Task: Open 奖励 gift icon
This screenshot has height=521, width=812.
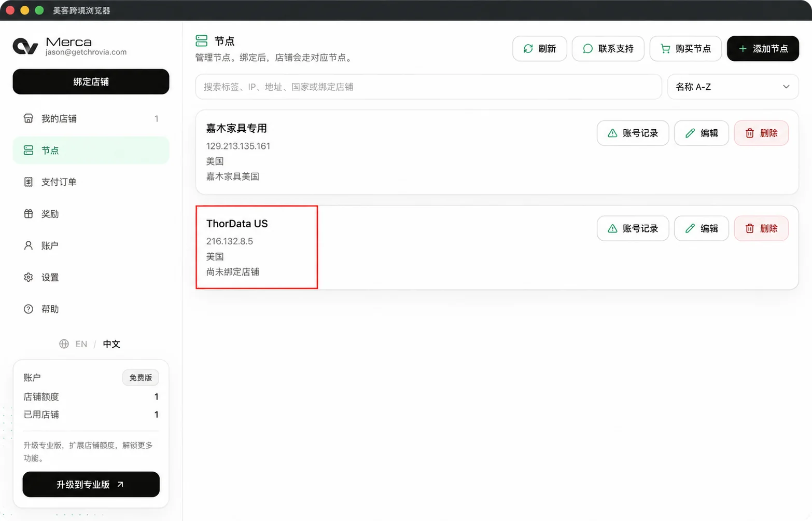Action: point(29,214)
